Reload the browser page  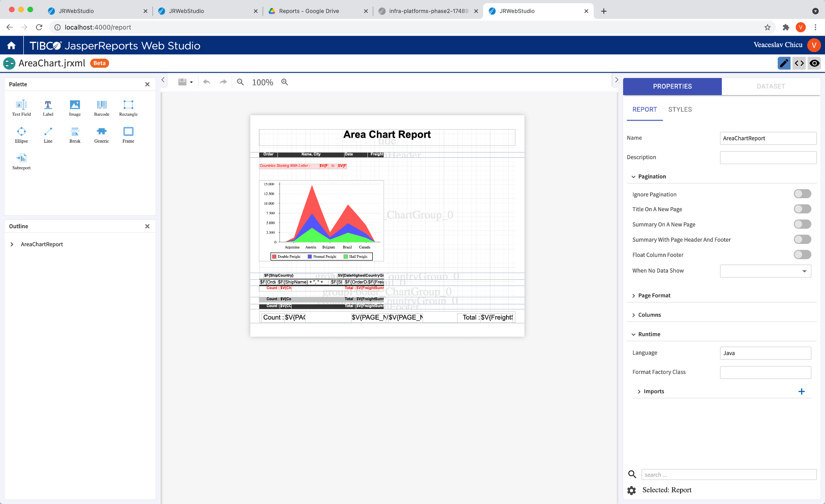[x=39, y=27]
